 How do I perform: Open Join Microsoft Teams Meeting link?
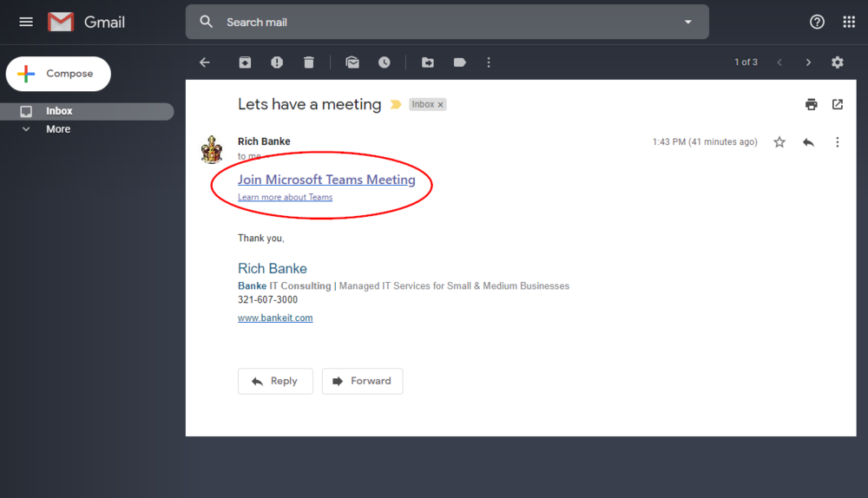[x=326, y=180]
